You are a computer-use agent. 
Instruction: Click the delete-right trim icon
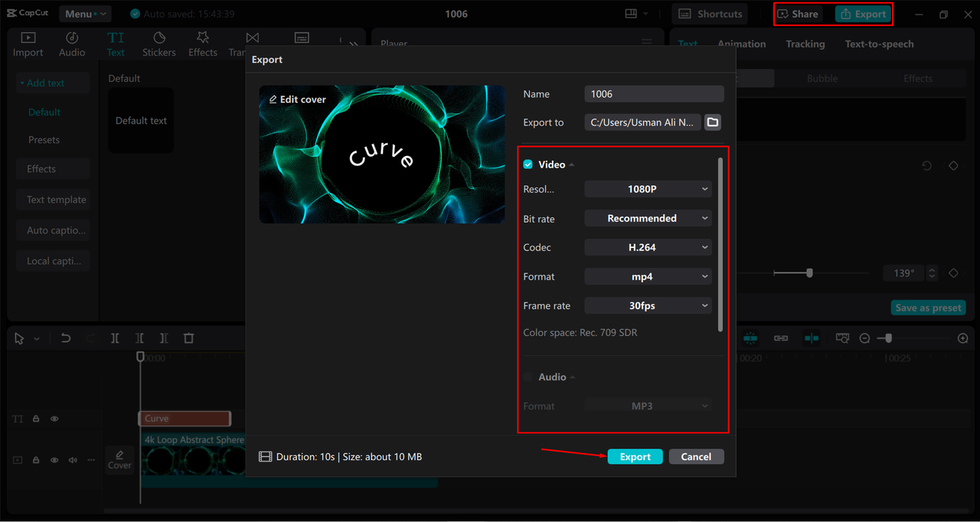coord(164,338)
